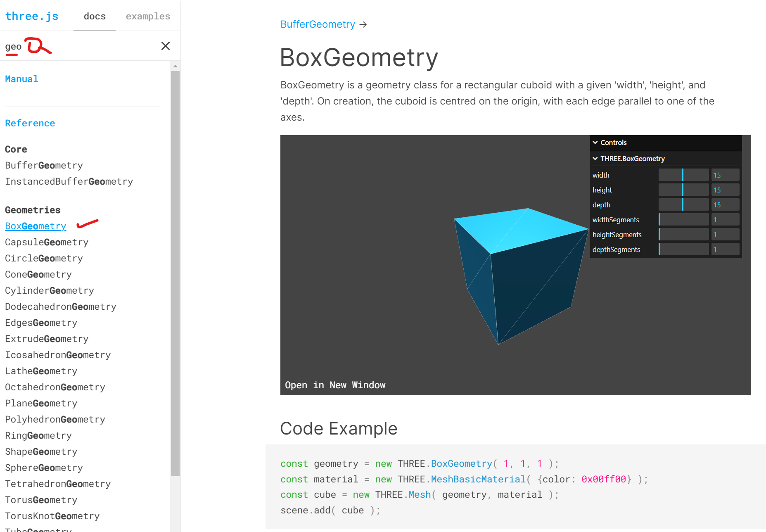Open the CapsuleGeometry page
The height and width of the screenshot is (532, 766).
(47, 242)
